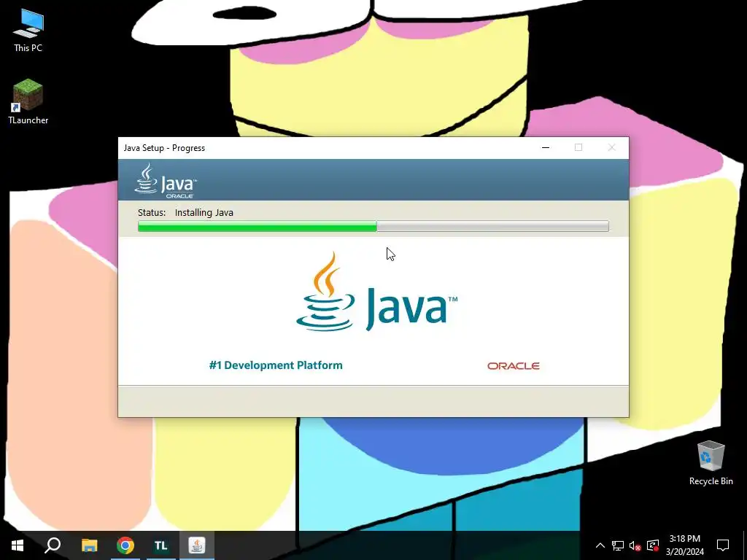Open taskbar search magnifier

click(x=53, y=545)
